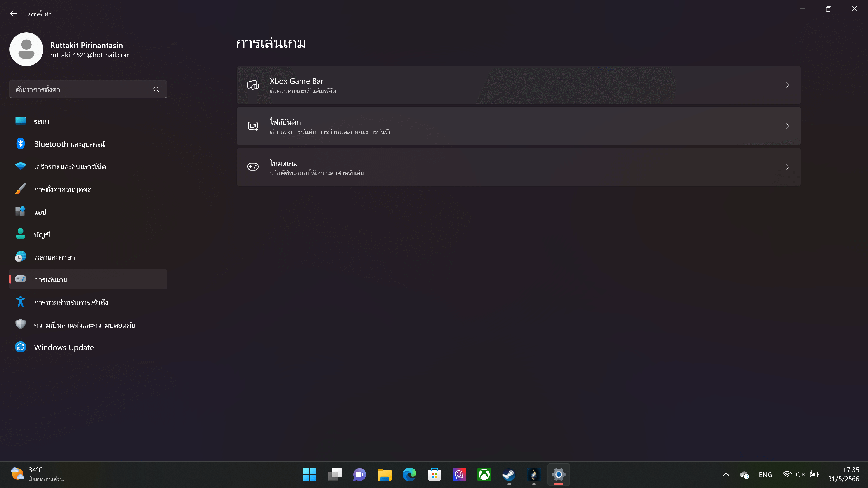
Task: Select the Wi-Fi network icon in sidebar
Action: click(x=21, y=166)
